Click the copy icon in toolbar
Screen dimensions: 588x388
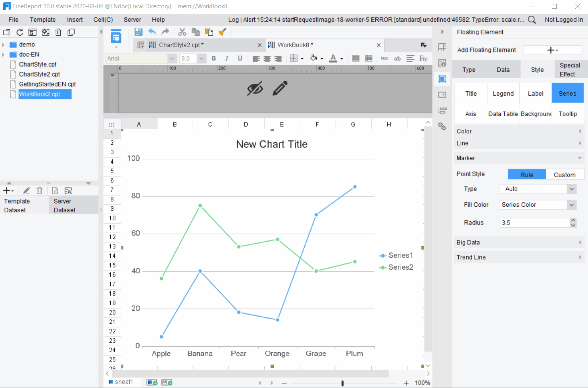[196, 32]
